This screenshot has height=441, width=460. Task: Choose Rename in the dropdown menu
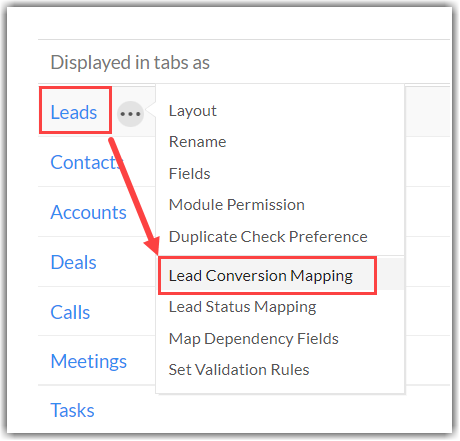(198, 142)
